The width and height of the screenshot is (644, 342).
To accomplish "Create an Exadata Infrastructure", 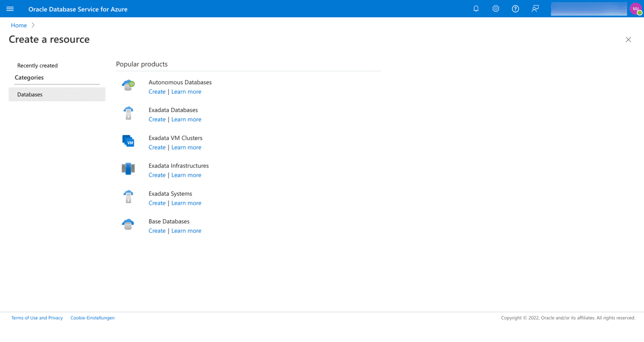I will [157, 175].
